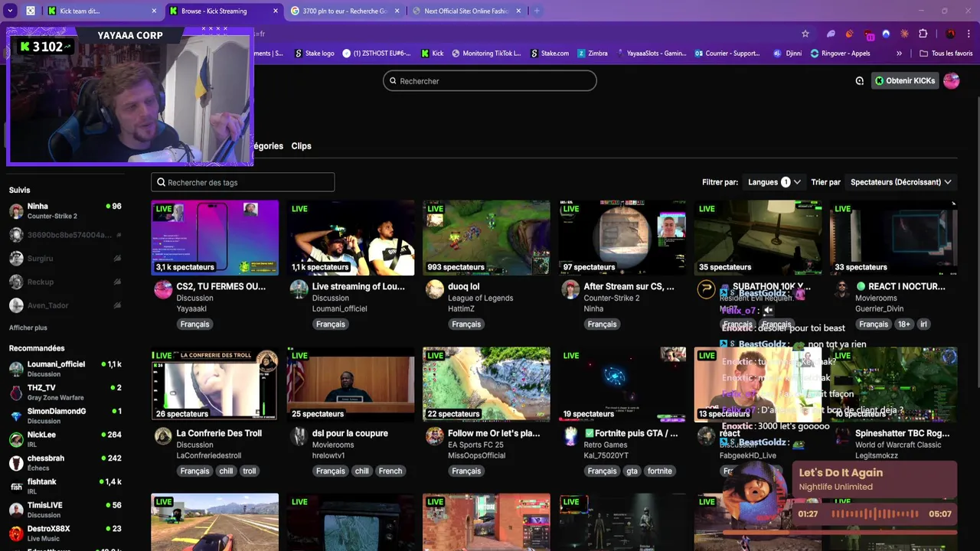Click the French tag under dsl pour la coupure

click(x=390, y=471)
